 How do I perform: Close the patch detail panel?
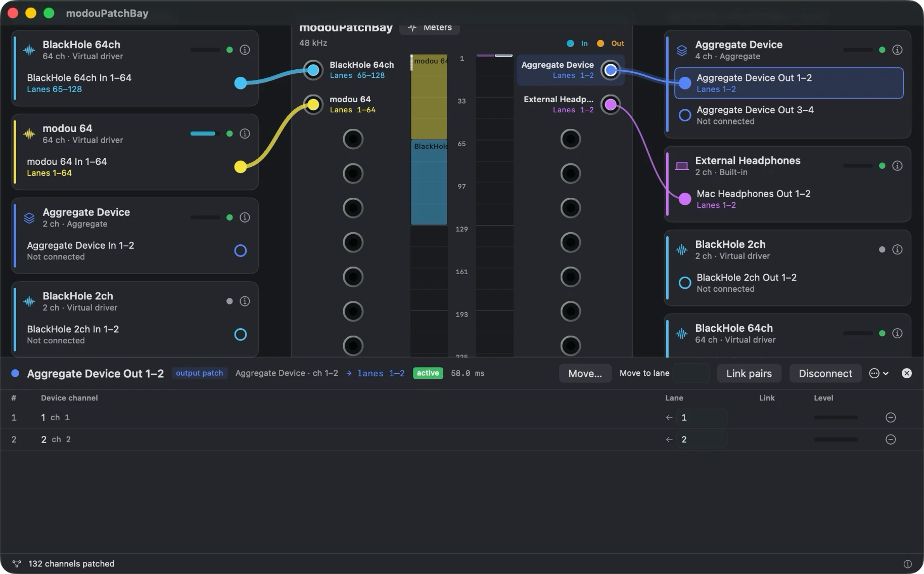point(907,373)
